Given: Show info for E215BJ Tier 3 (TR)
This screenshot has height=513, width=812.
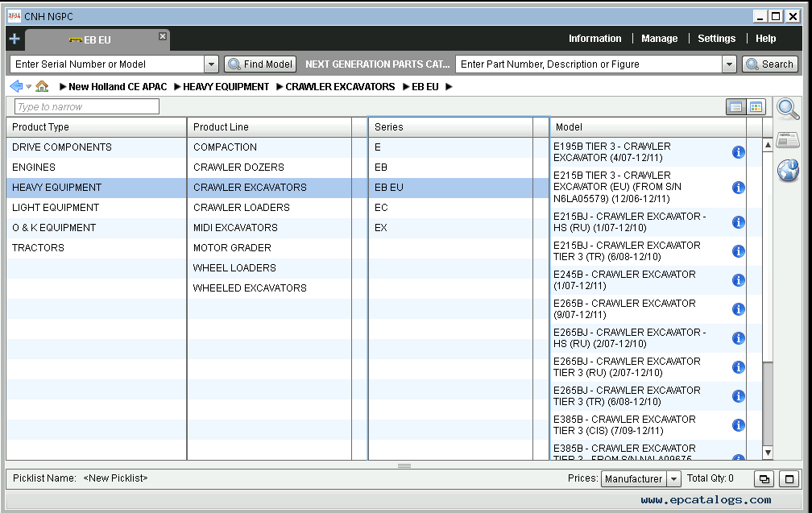Looking at the screenshot, I should (739, 251).
